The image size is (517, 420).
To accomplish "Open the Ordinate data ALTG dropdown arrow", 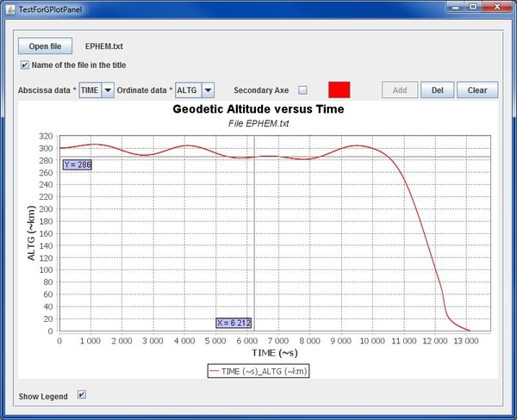I will pyautogui.click(x=208, y=90).
